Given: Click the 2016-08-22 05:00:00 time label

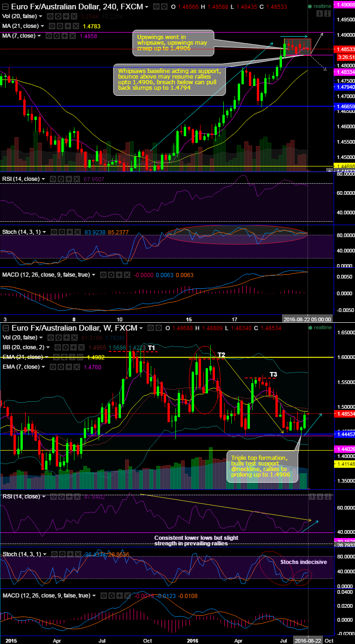Looking at the screenshot, I should (x=308, y=319).
